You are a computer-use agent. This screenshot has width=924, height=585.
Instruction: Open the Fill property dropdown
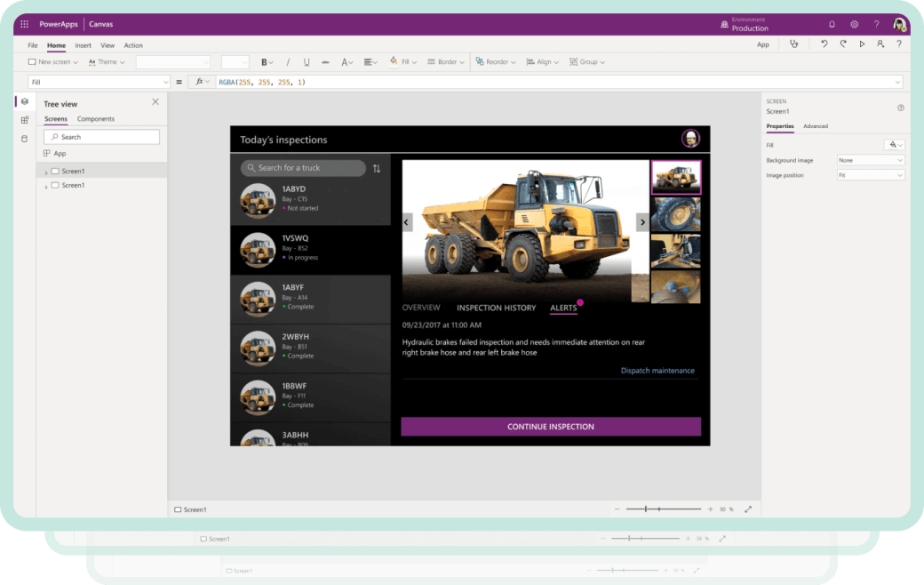pyautogui.click(x=894, y=145)
